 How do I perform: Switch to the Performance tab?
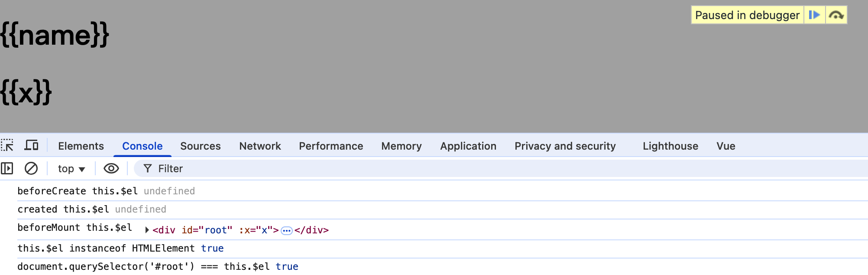[331, 146]
